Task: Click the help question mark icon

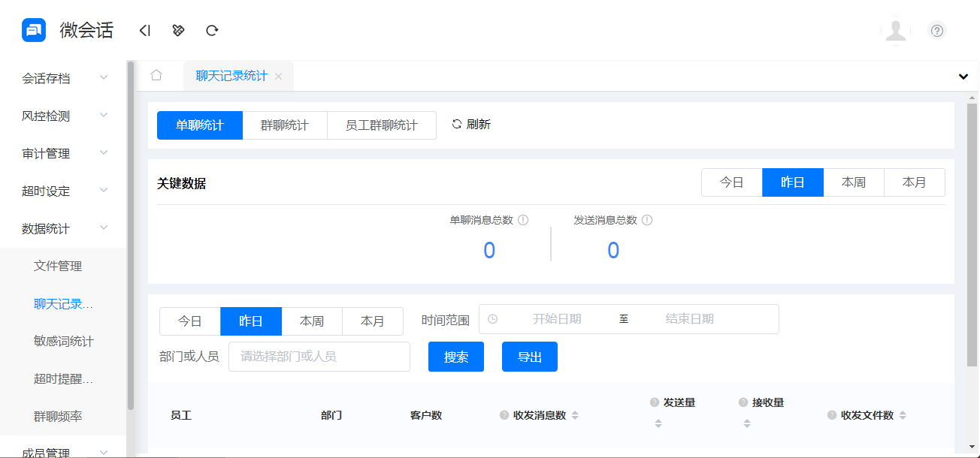Action: [x=936, y=31]
